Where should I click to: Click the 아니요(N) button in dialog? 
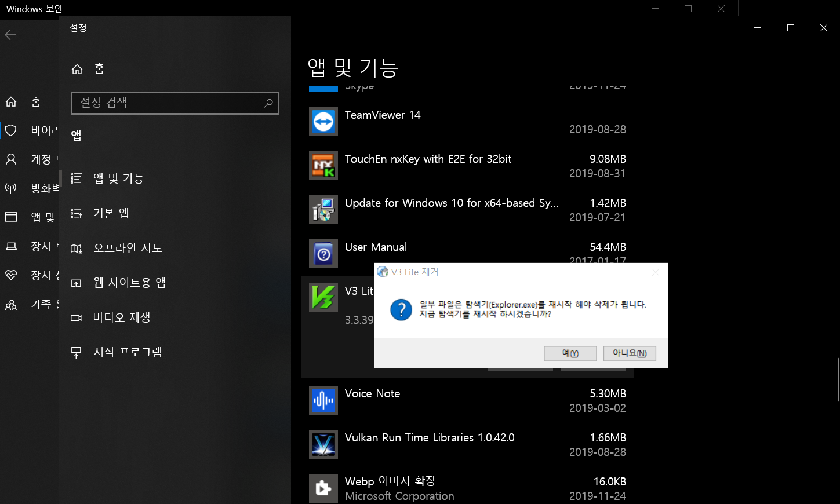pyautogui.click(x=630, y=353)
